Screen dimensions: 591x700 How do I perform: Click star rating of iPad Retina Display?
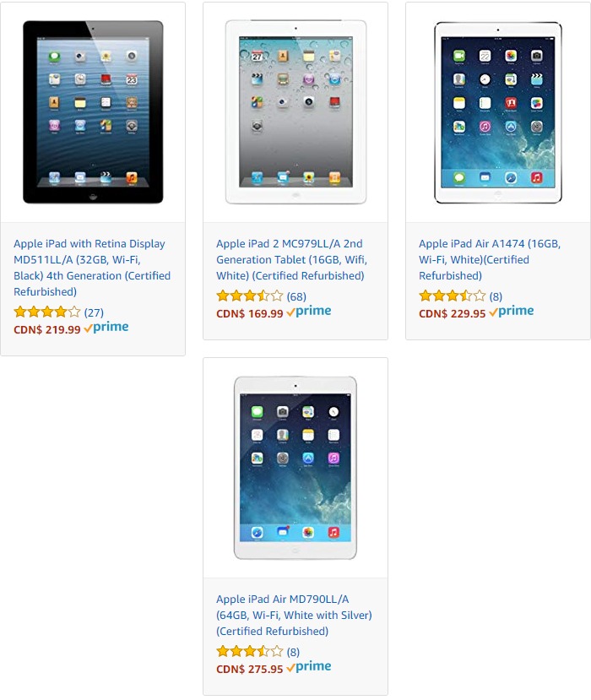click(47, 312)
